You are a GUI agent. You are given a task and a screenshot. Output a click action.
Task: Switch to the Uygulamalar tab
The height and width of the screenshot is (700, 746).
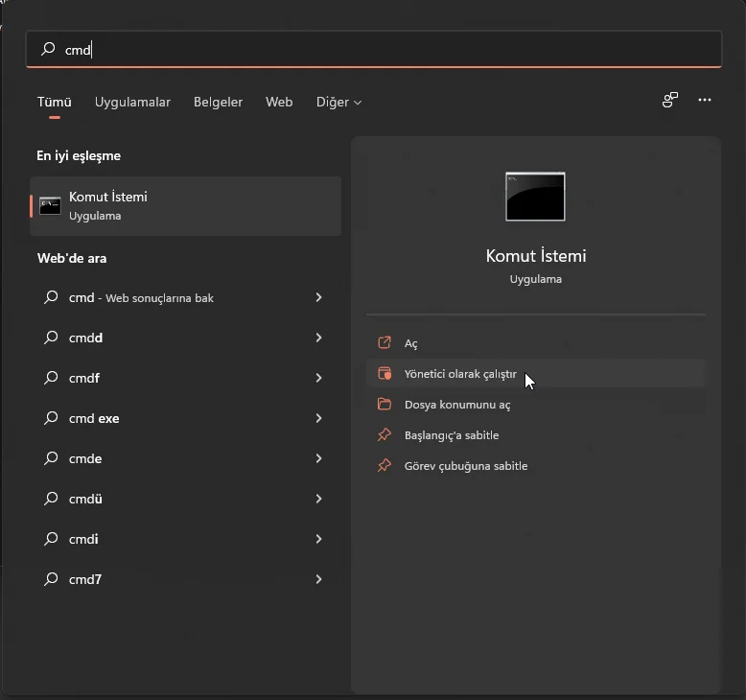coord(132,102)
